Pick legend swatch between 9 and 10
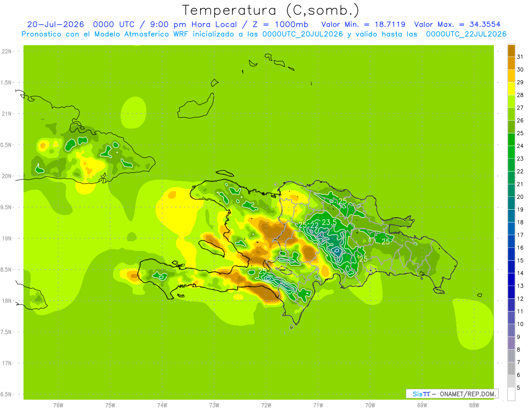Viewport: 532px width, 411px height. coord(511,330)
